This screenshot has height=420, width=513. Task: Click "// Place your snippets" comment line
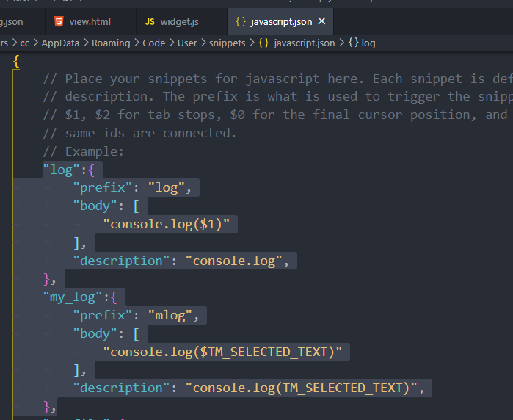click(277, 79)
